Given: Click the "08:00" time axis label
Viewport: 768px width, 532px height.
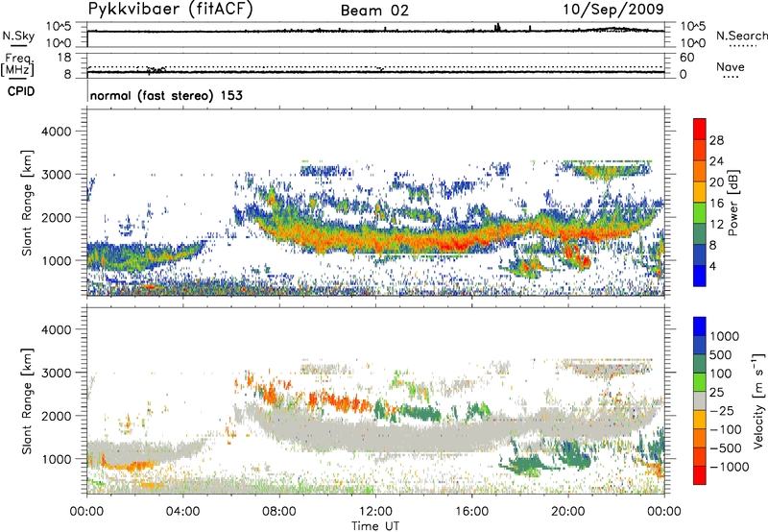Looking at the screenshot, I should [x=279, y=512].
